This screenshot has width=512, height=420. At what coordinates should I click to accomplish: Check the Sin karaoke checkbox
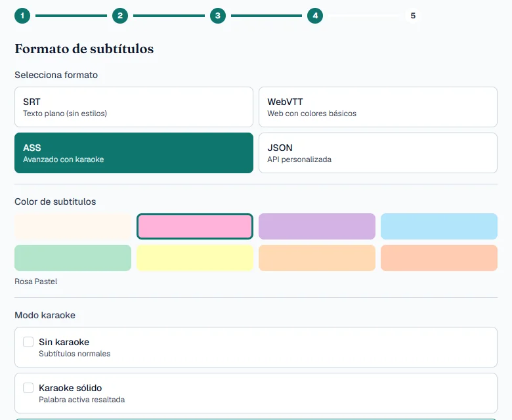point(28,342)
